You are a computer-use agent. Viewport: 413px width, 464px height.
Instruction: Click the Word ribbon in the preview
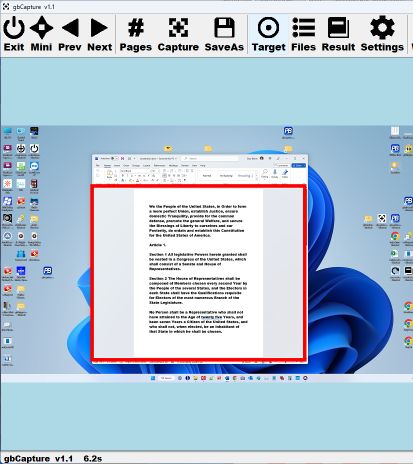tap(199, 173)
